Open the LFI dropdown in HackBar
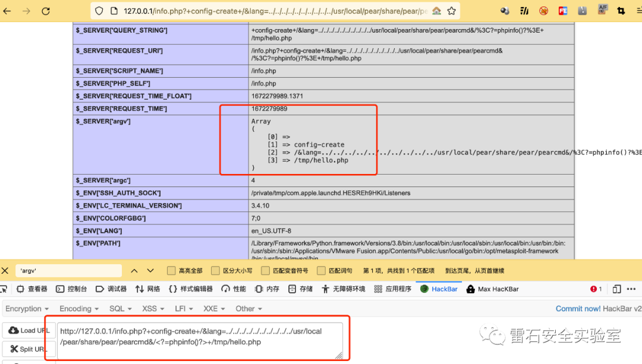 [x=184, y=309]
